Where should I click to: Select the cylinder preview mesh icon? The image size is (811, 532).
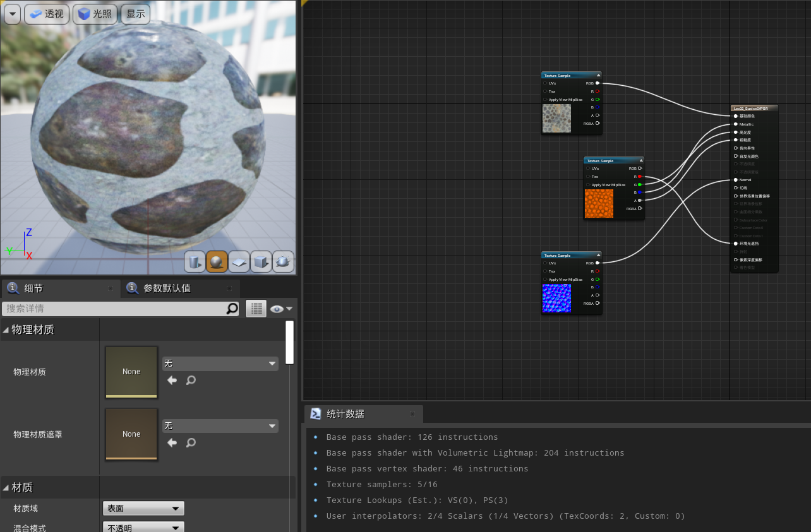point(195,261)
